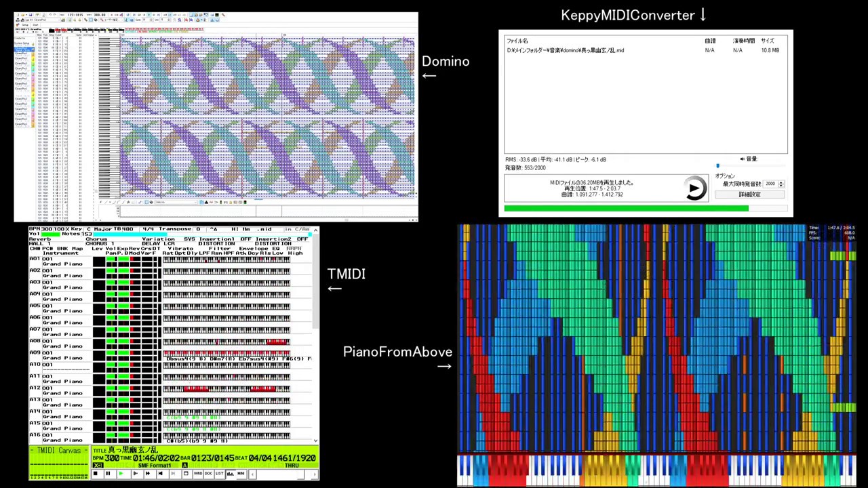Click the window icon button in TMIDI

click(186, 474)
